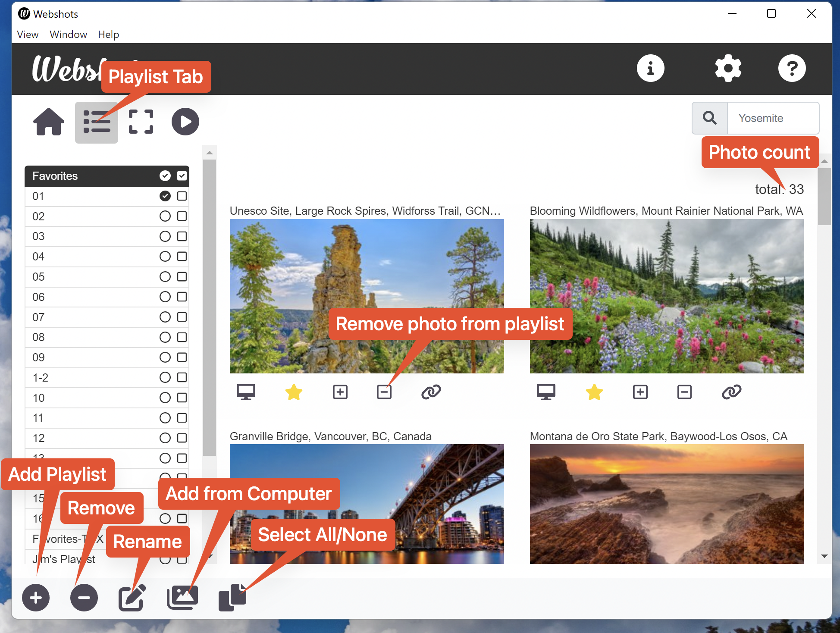The width and height of the screenshot is (840, 633).
Task: Unfavorite the Blooming Wildflowers photo star
Action: [x=594, y=392]
